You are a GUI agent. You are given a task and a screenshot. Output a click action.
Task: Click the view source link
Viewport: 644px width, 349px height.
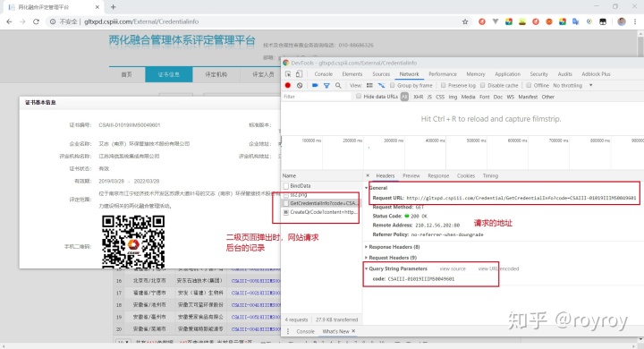453,268
